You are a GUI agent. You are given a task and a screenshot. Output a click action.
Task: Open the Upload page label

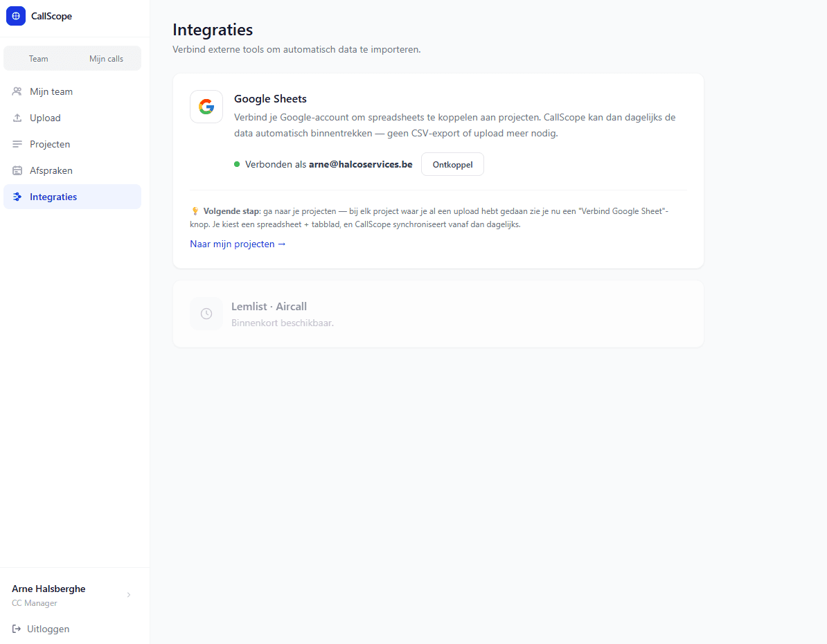click(x=45, y=118)
